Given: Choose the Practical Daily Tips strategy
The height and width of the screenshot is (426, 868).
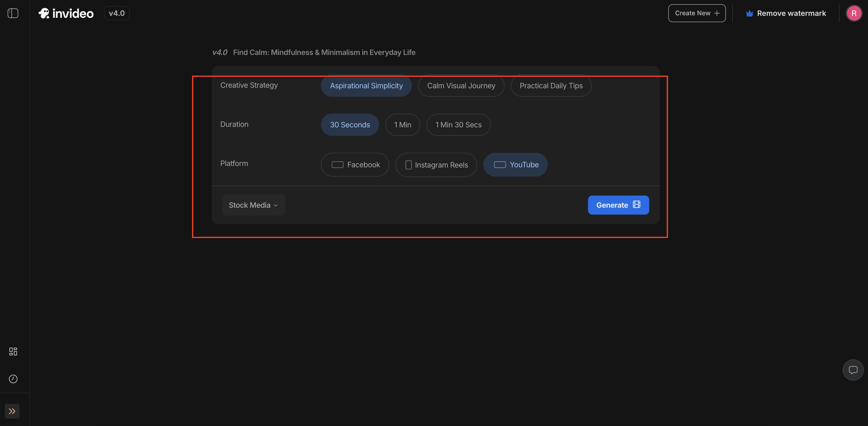Looking at the screenshot, I should click(x=551, y=86).
